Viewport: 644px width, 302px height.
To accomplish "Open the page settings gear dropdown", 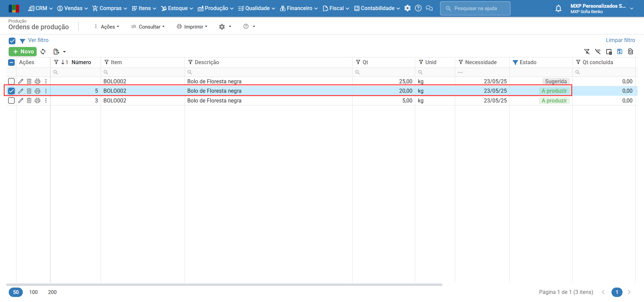I will pyautogui.click(x=225, y=27).
